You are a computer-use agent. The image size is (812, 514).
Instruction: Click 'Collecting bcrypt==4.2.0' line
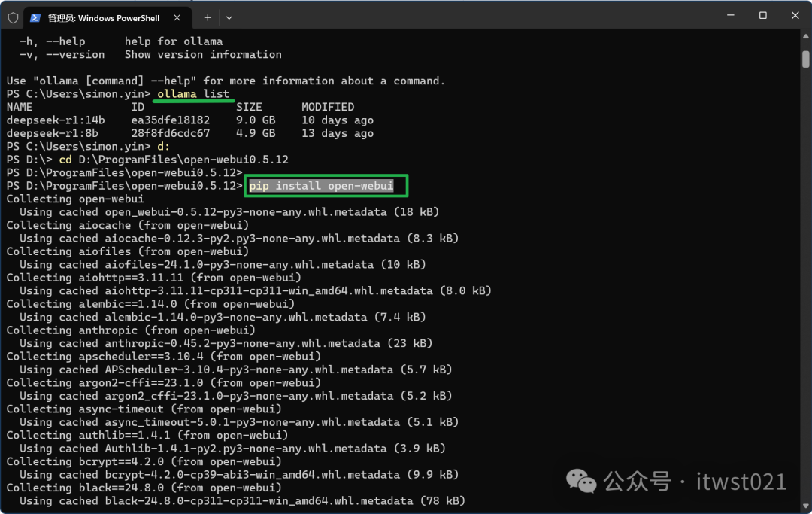144,461
